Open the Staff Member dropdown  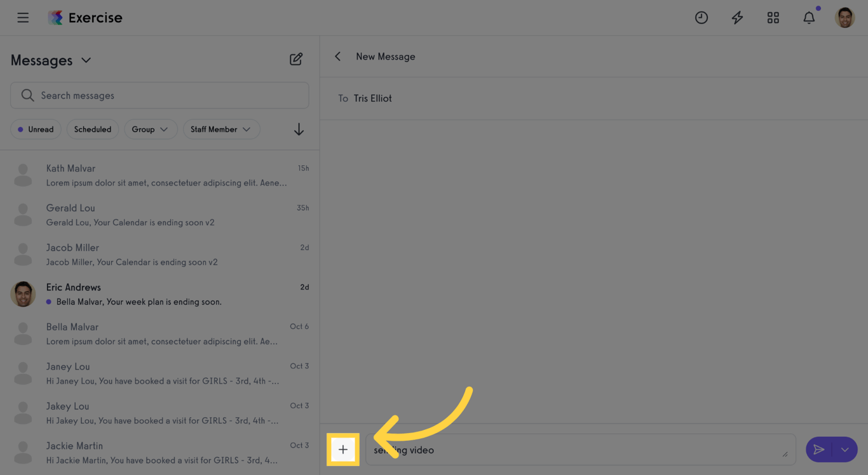(221, 129)
